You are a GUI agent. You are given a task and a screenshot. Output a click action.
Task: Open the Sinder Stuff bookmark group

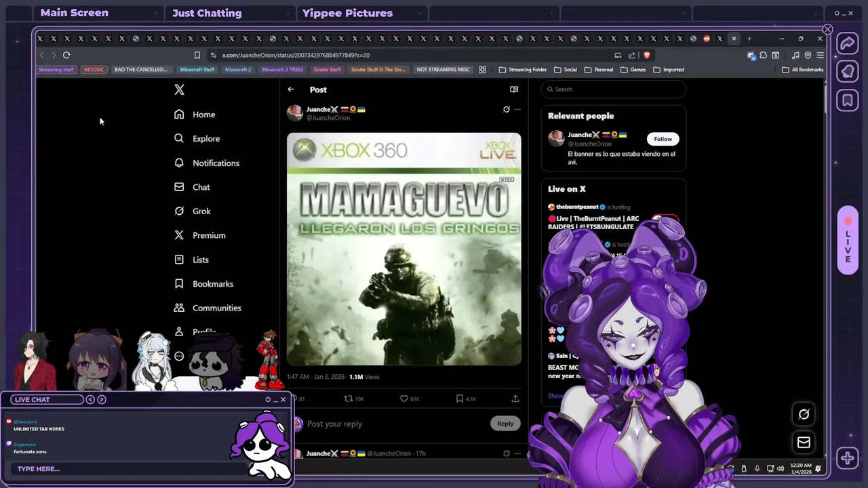pos(328,69)
